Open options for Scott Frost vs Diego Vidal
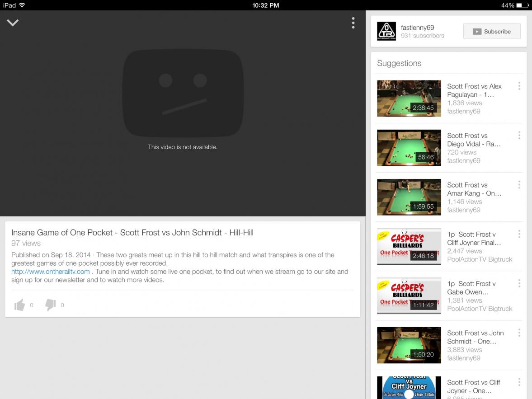532x399 pixels. 519,135
